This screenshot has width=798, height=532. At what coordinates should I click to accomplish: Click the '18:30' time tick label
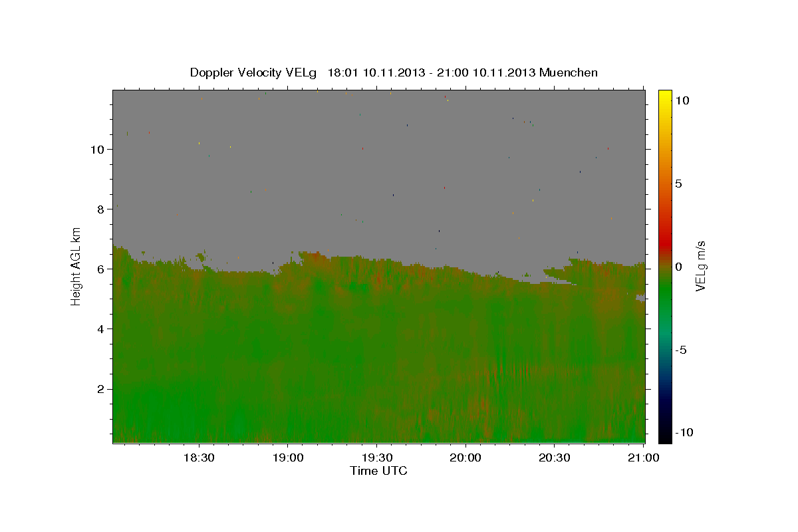click(198, 458)
